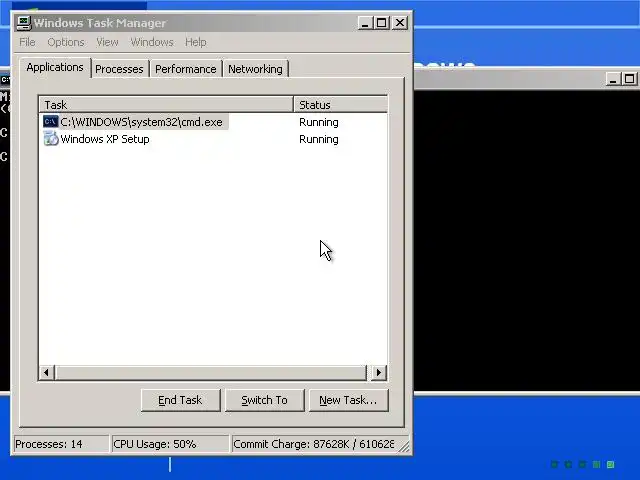Click the New Task... button
The image size is (640, 480).
click(x=349, y=400)
